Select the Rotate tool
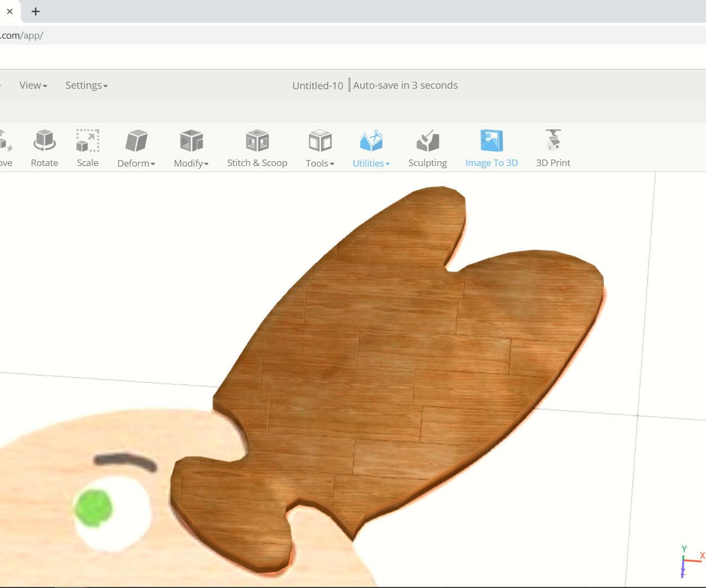 tap(44, 146)
